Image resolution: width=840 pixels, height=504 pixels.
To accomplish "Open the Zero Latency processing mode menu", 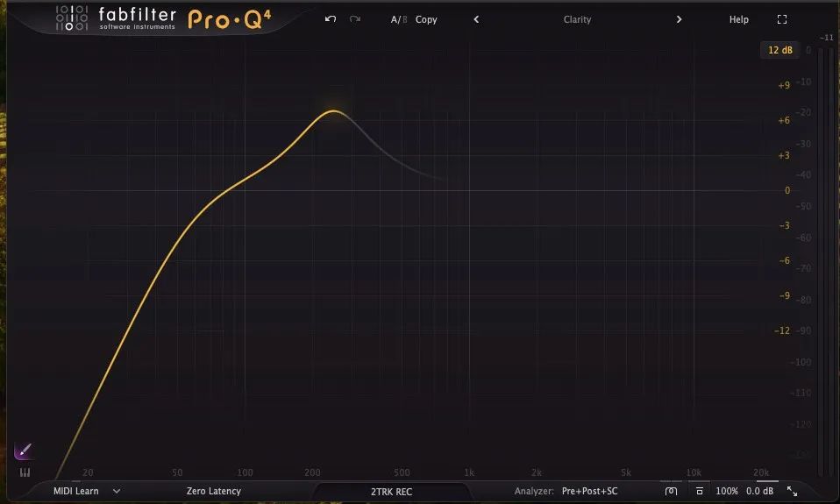I will coord(213,492).
